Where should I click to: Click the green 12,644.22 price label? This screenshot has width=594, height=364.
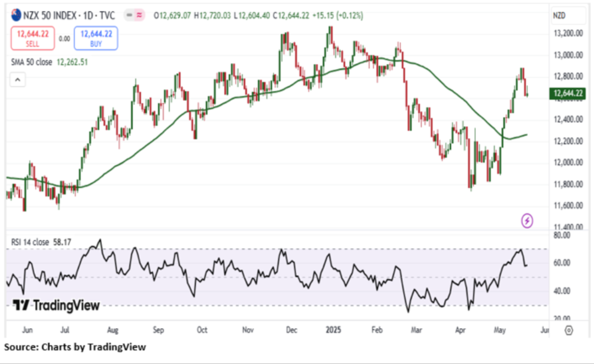point(567,93)
